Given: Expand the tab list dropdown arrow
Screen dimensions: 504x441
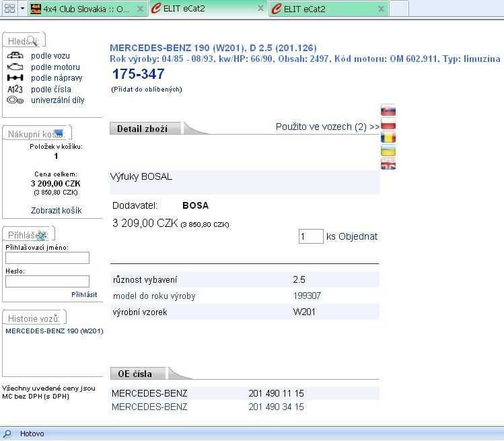Looking at the screenshot, I should (22, 8).
